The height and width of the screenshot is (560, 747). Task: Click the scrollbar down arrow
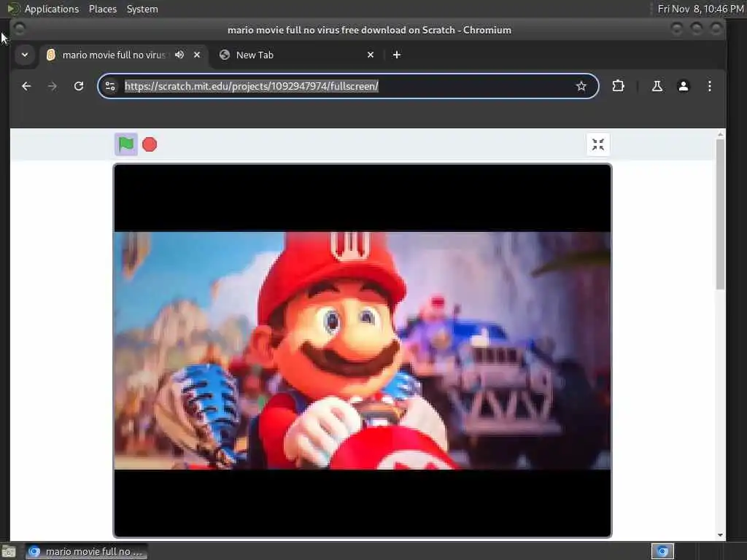(720, 534)
